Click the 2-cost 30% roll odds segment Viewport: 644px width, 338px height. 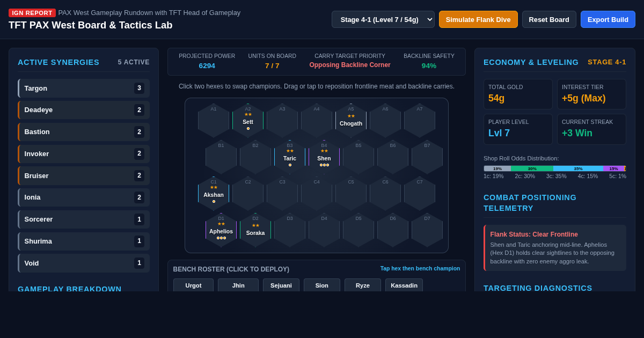(532, 168)
